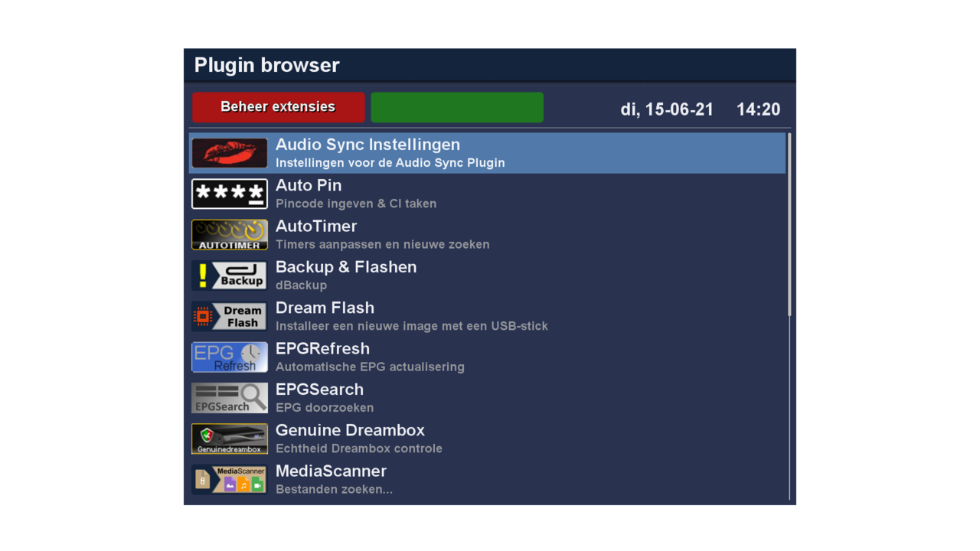Click the 'dBackup' description text

point(301,285)
